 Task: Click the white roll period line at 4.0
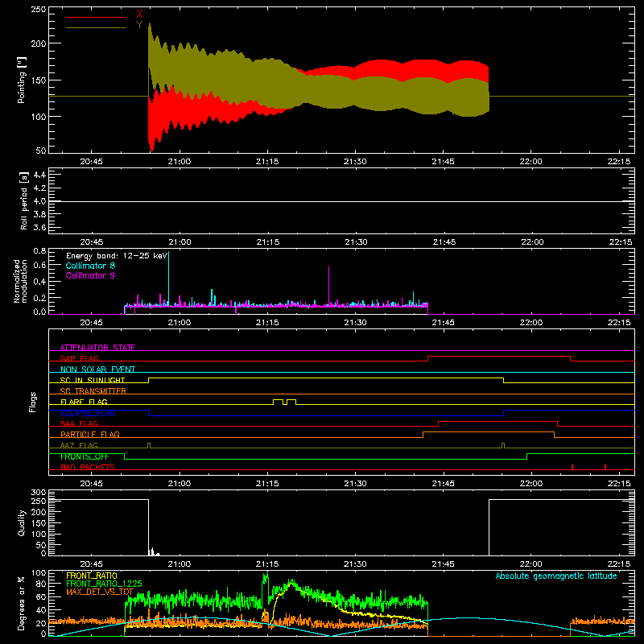(x=341, y=201)
